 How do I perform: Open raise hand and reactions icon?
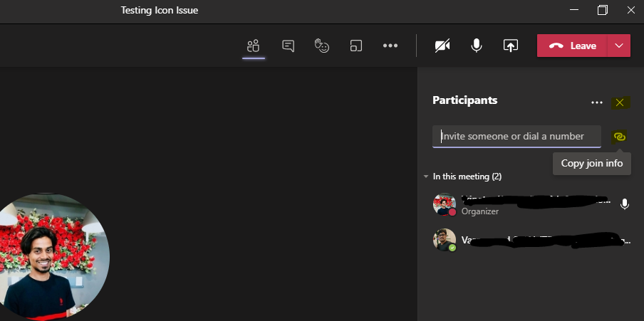(321, 46)
